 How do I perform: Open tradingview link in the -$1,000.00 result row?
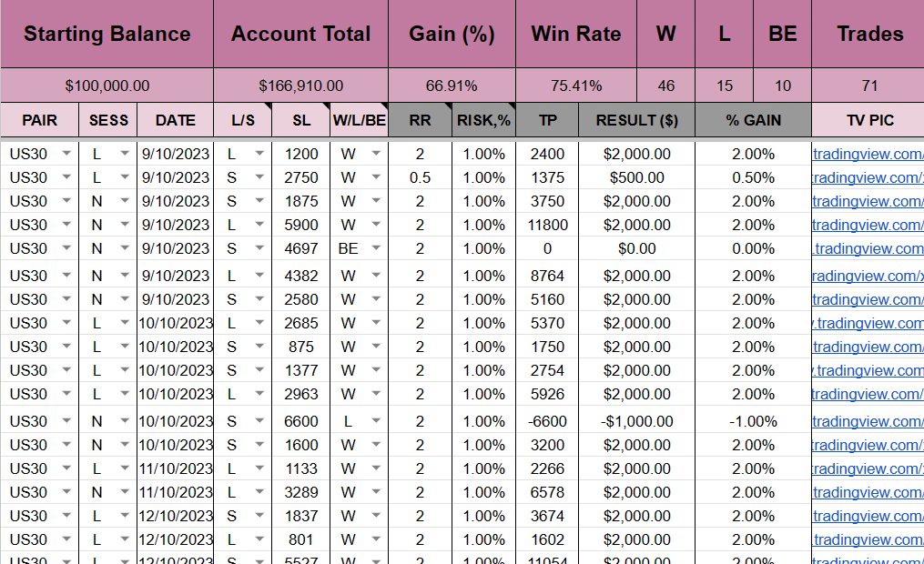pyautogui.click(x=868, y=421)
